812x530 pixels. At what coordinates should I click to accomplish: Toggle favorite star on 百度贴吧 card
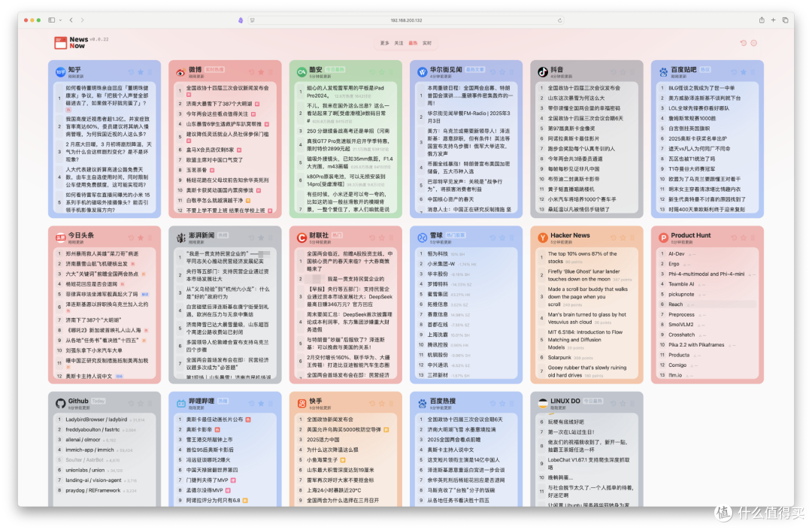click(743, 72)
